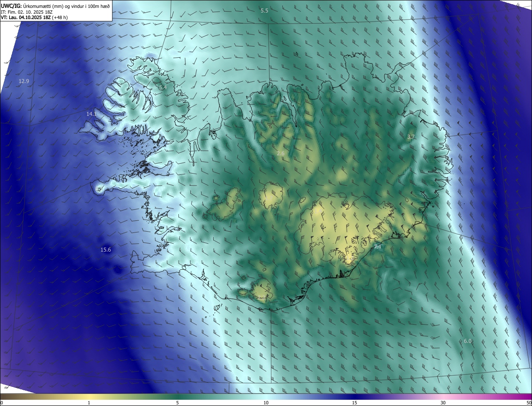Click the '0' tick label on the color scale
This screenshot has height=406, width=532.
[x=2, y=403]
